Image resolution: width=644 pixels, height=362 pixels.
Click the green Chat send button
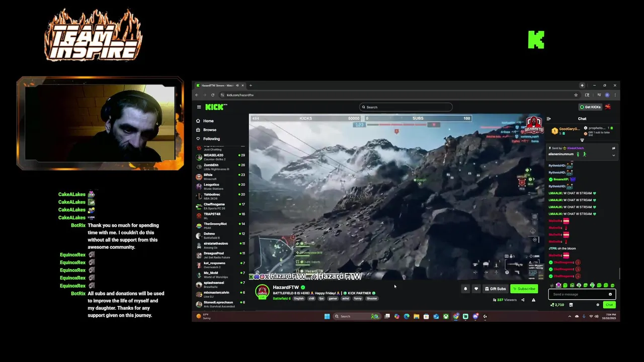609,305
